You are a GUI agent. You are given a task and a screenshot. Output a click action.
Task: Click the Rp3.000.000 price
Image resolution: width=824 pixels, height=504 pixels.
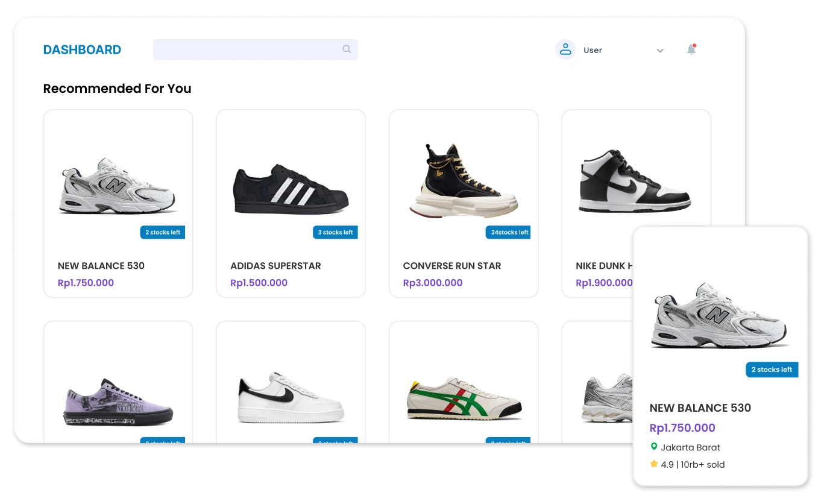click(x=433, y=283)
